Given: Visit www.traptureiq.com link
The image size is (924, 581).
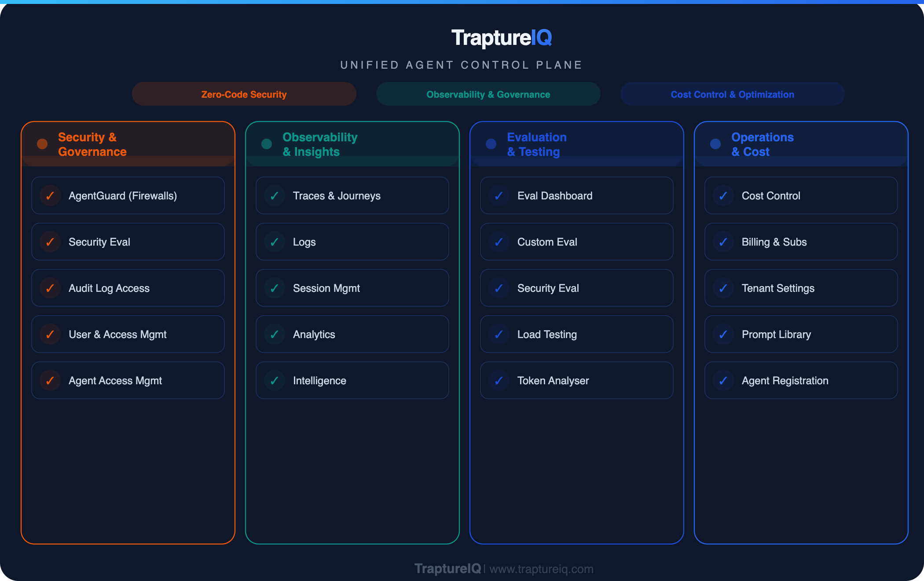Looking at the screenshot, I should click(540, 569).
